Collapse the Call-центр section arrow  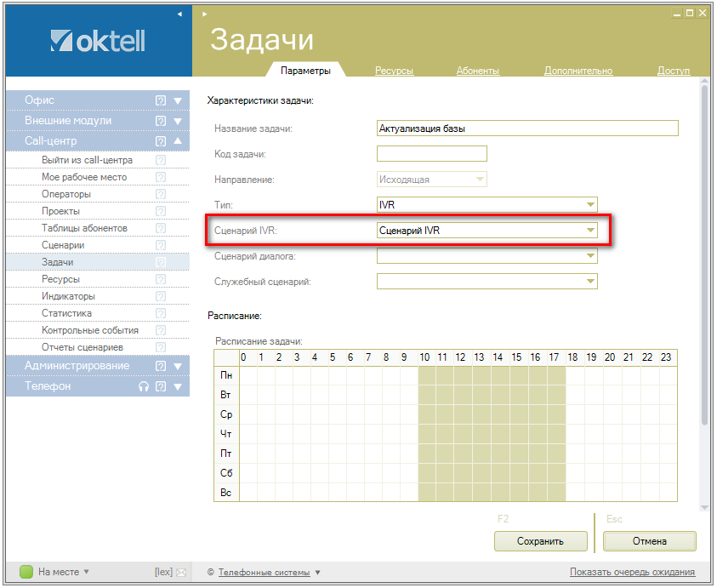click(x=178, y=141)
